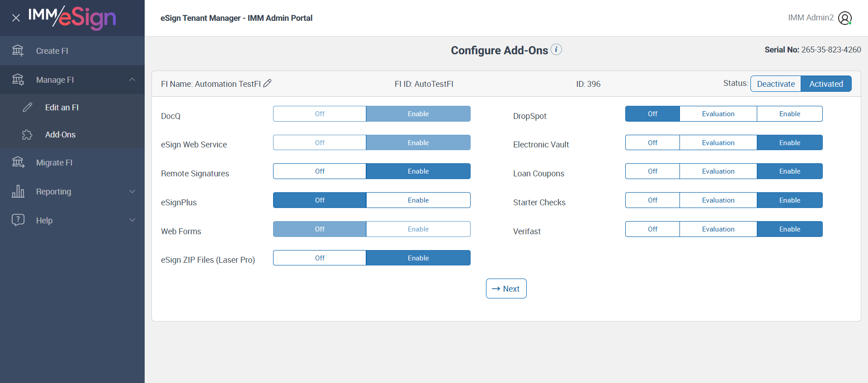
Task: Expand the Help menu chevron
Action: point(132,220)
